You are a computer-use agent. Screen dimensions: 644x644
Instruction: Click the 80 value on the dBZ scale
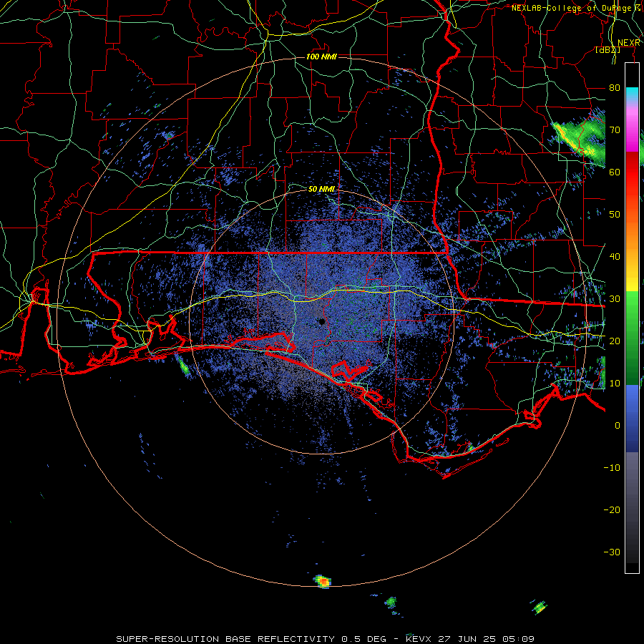(615, 87)
